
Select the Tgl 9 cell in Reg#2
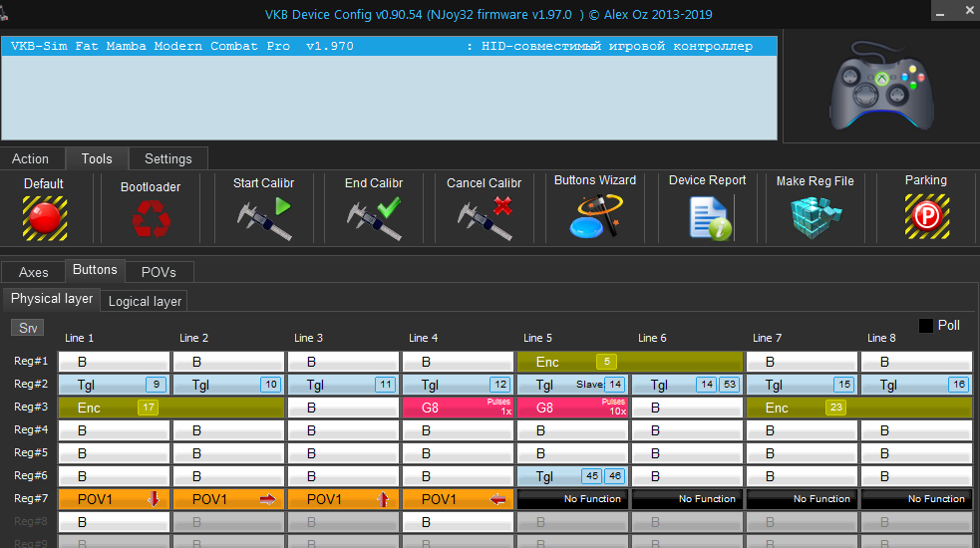point(115,385)
